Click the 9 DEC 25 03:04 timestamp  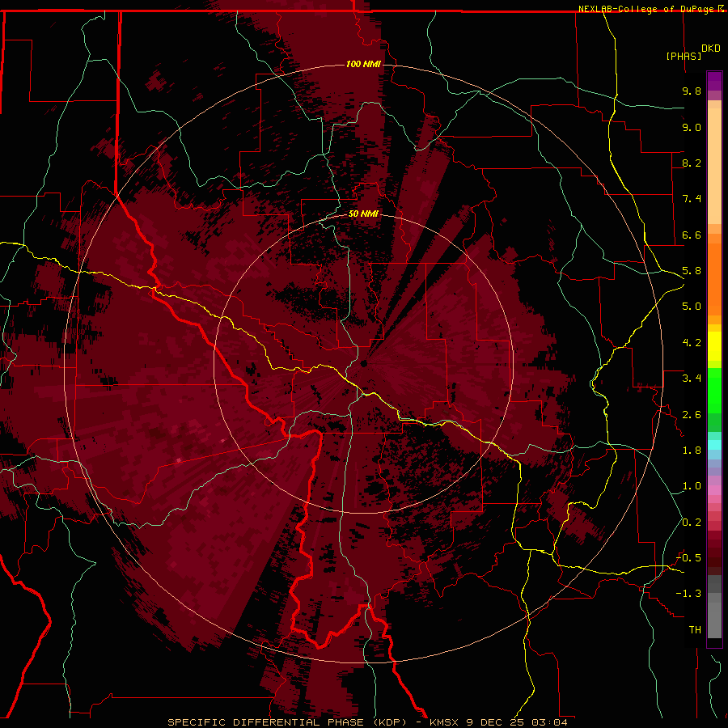(516, 722)
